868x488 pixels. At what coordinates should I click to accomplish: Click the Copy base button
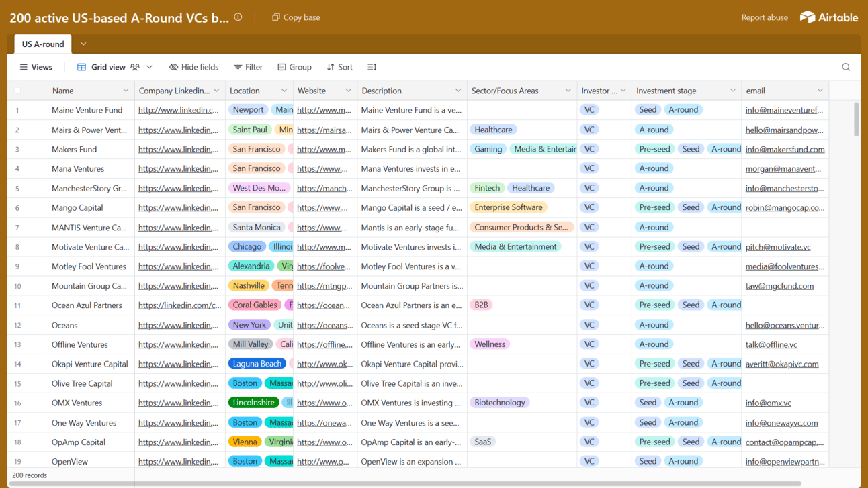coord(295,17)
